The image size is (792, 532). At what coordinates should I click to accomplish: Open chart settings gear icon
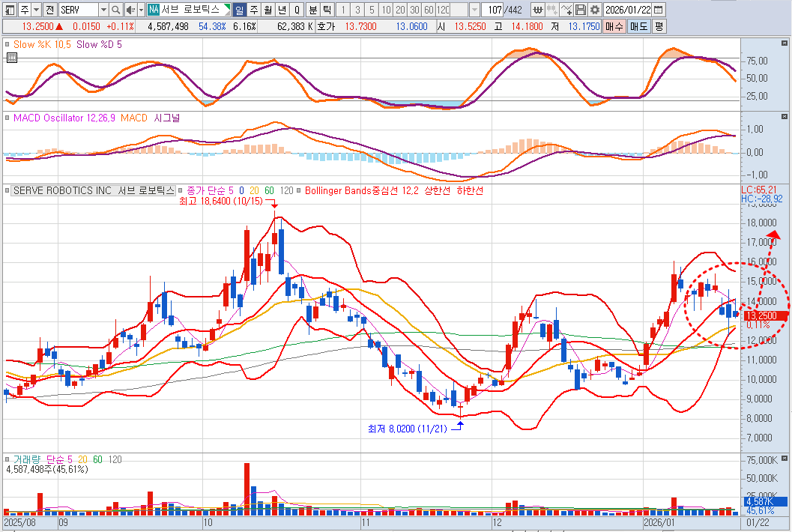coord(594,10)
